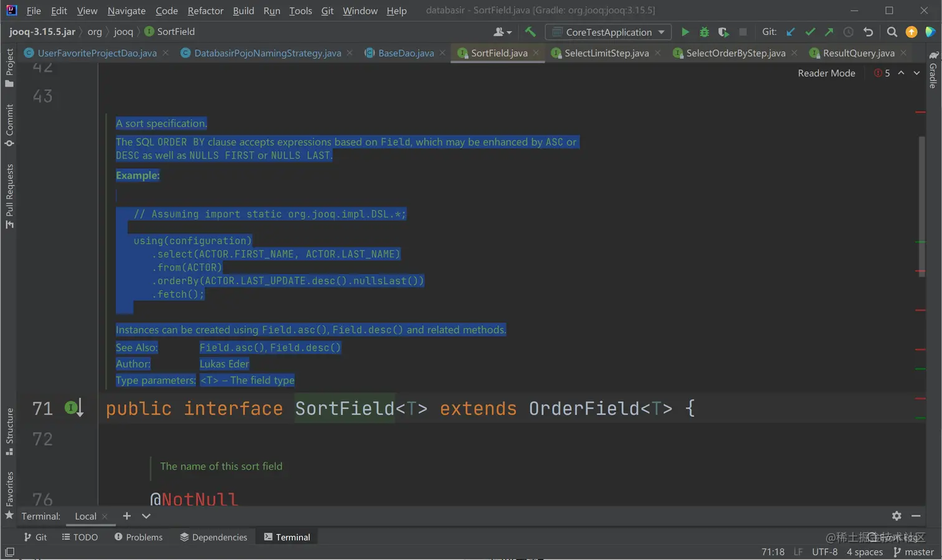Run with coverage shield icon

723,32
